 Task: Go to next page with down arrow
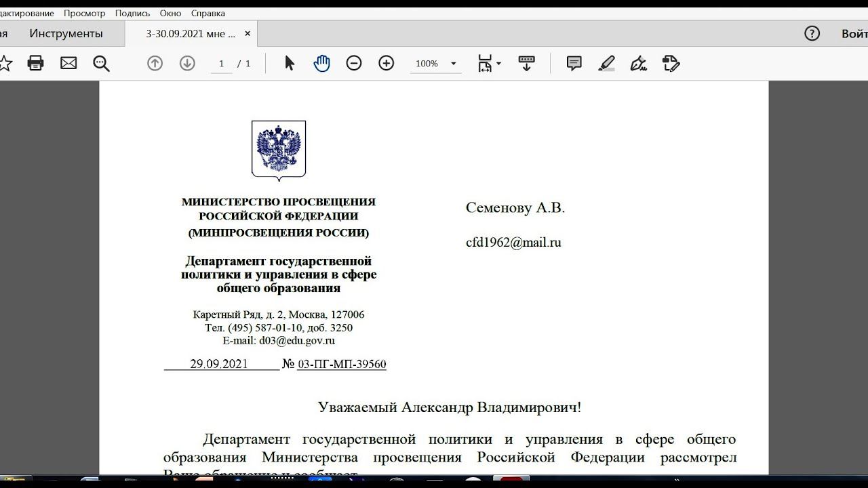point(187,63)
